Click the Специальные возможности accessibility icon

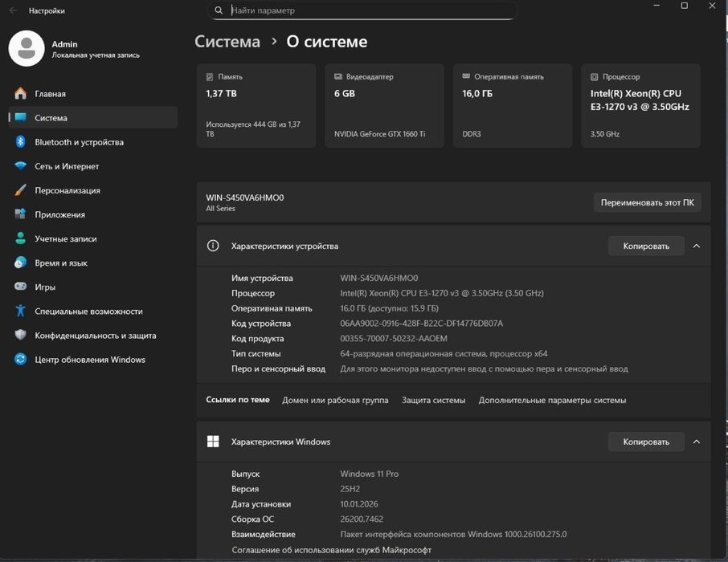tap(20, 311)
